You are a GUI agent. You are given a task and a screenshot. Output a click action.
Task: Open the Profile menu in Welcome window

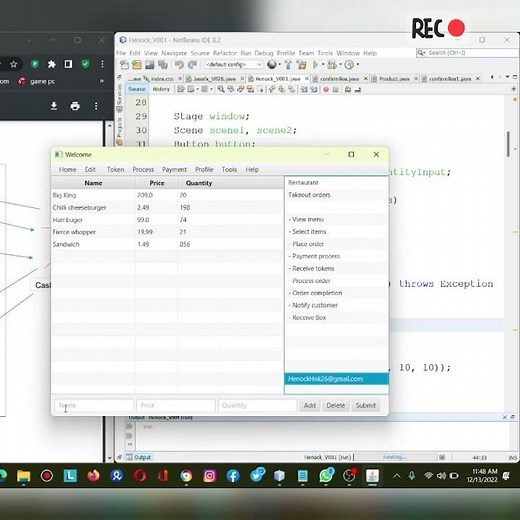[204, 169]
